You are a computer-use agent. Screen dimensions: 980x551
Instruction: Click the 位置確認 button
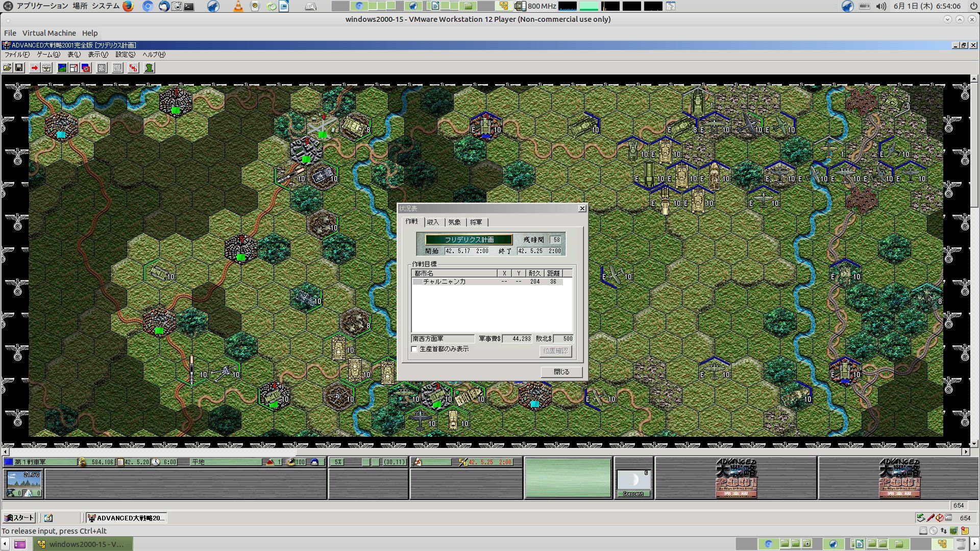(x=555, y=351)
